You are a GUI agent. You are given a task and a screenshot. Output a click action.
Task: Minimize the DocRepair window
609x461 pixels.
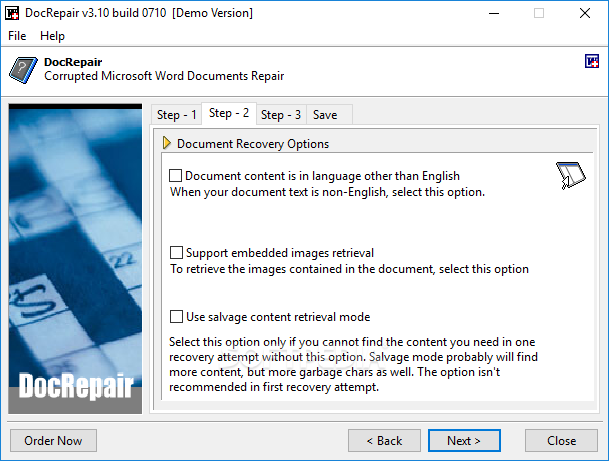click(494, 13)
